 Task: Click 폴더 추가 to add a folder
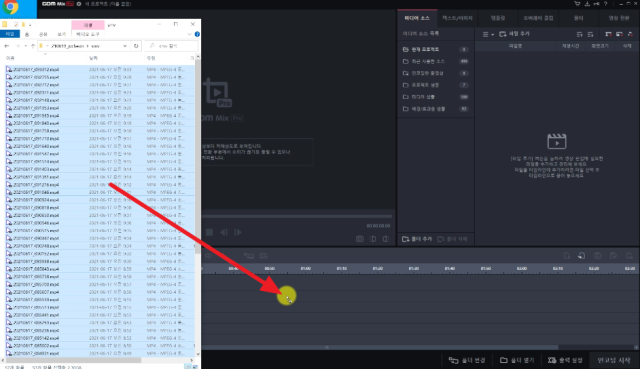point(417,239)
